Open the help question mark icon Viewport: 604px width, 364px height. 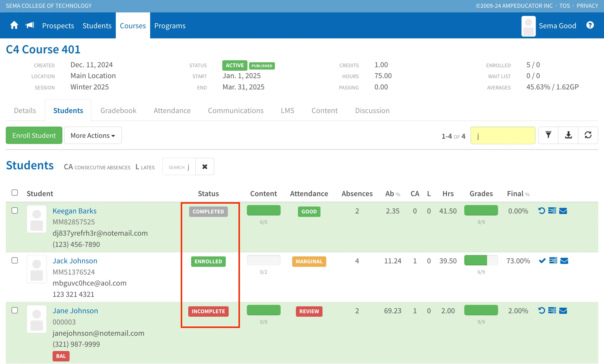(x=590, y=25)
